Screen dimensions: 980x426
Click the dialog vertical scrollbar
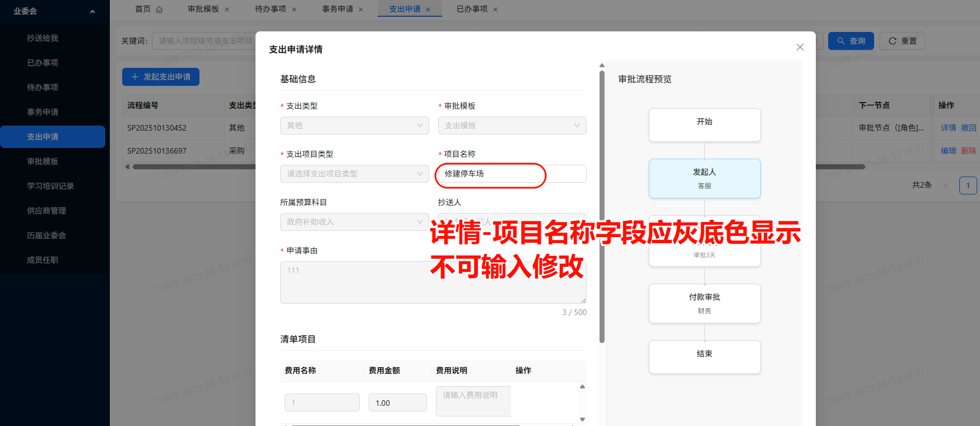pyautogui.click(x=602, y=206)
